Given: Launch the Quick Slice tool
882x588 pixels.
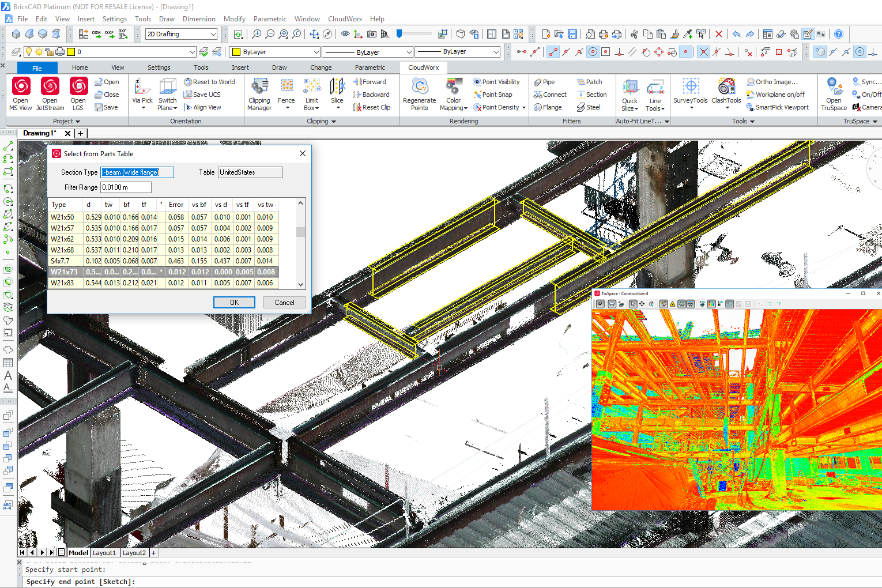Looking at the screenshot, I should [630, 95].
